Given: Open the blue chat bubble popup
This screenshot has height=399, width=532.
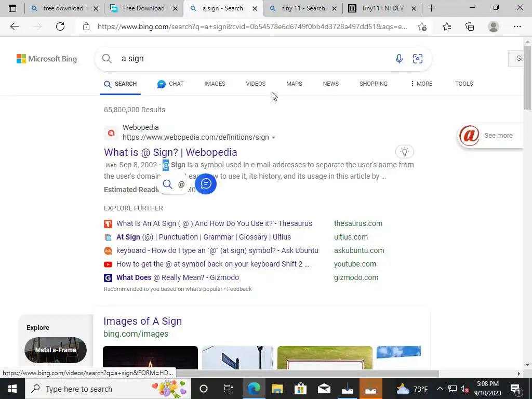Looking at the screenshot, I should 206,183.
